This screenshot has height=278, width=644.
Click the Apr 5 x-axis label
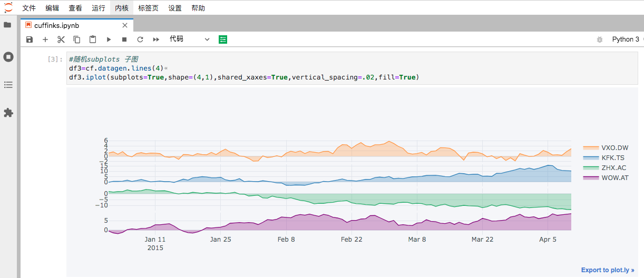[548, 239]
